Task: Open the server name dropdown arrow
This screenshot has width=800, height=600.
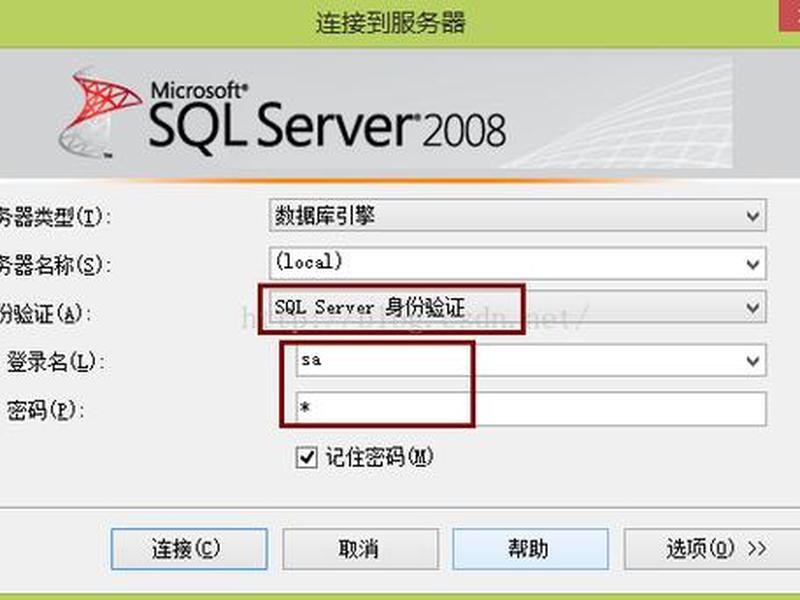Action: [x=753, y=264]
